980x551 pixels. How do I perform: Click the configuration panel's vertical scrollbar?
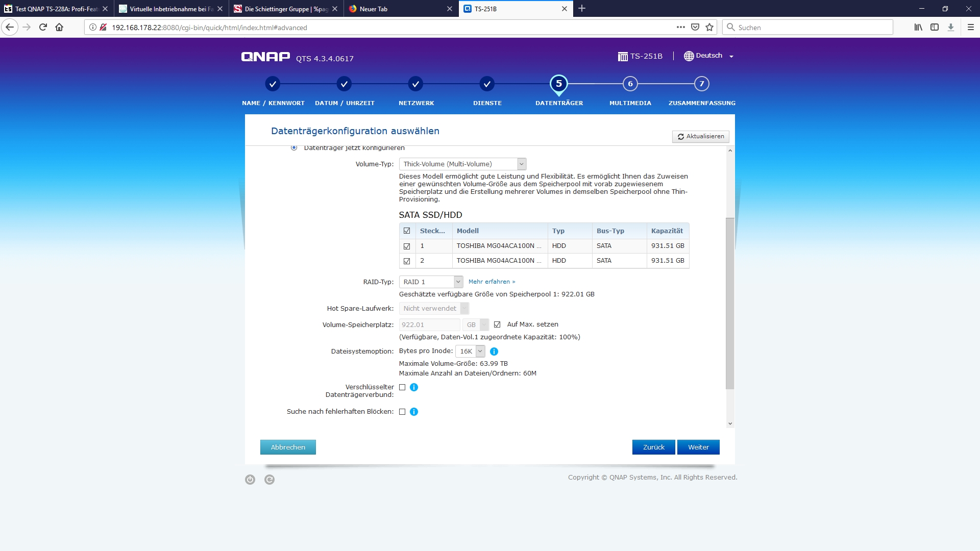[730, 303]
